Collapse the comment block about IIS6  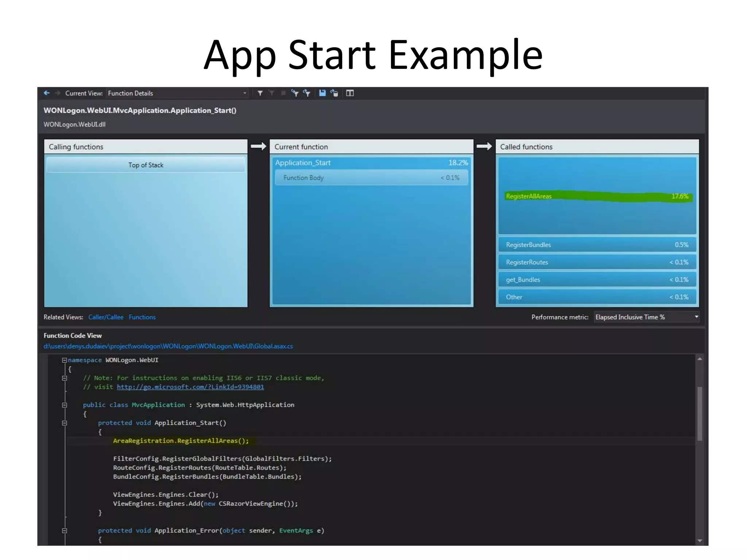(65, 378)
